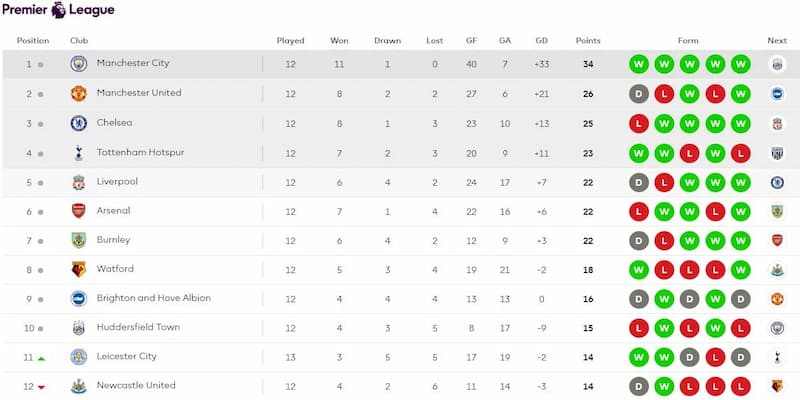Sort table by Points column header
Image resolution: width=800 pixels, height=400 pixels.
pyautogui.click(x=588, y=41)
